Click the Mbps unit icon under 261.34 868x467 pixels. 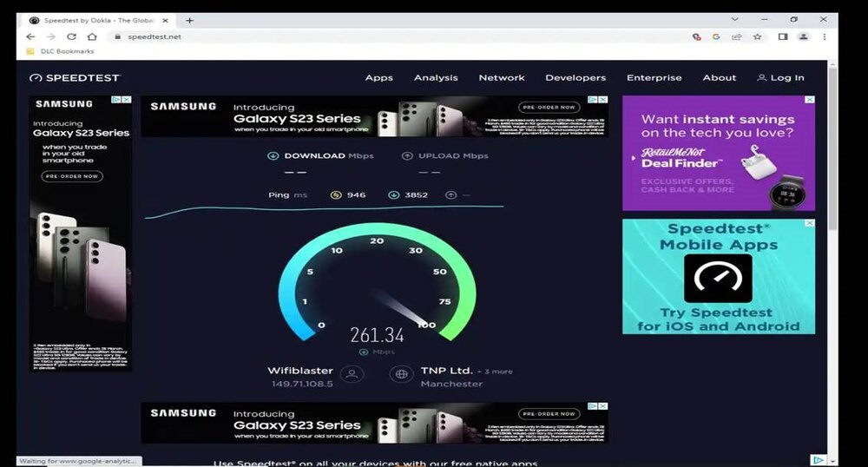[363, 352]
